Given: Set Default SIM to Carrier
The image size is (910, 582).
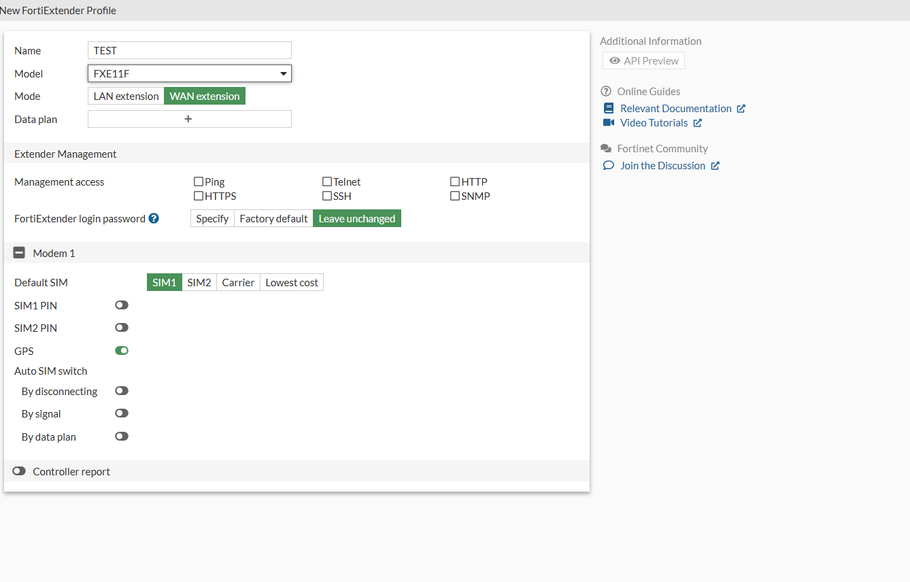Looking at the screenshot, I should tap(238, 283).
